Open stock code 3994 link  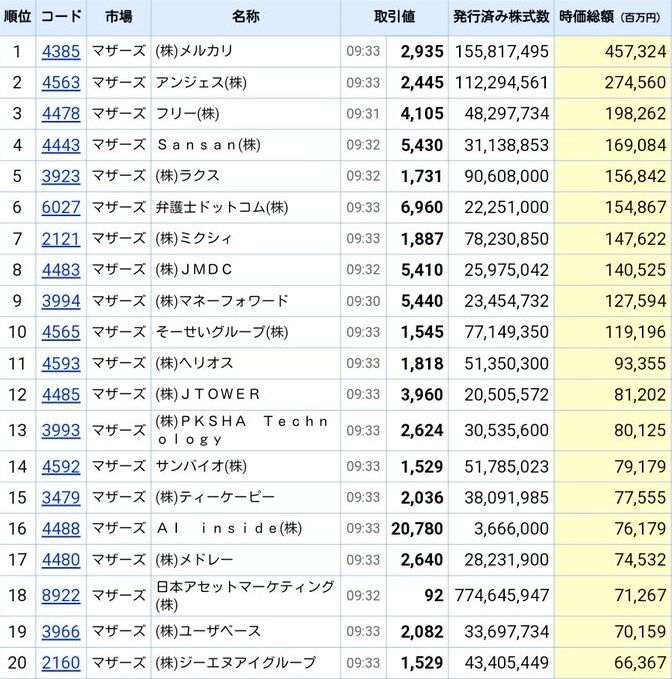pos(61,301)
